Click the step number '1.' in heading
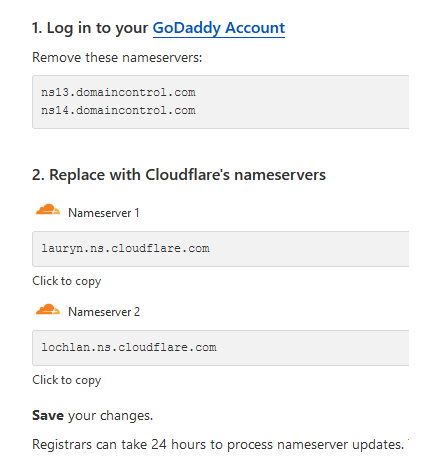Image resolution: width=439 pixels, height=467 pixels. point(37,28)
